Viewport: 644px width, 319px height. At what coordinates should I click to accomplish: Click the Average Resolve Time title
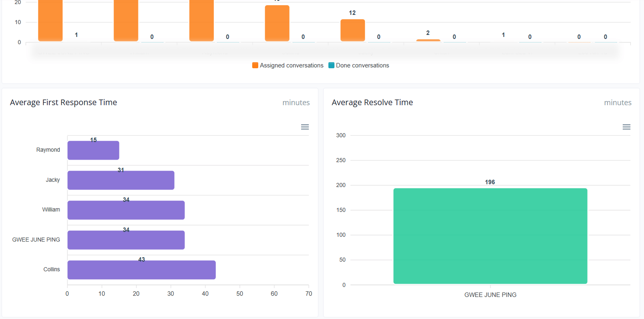pos(372,103)
